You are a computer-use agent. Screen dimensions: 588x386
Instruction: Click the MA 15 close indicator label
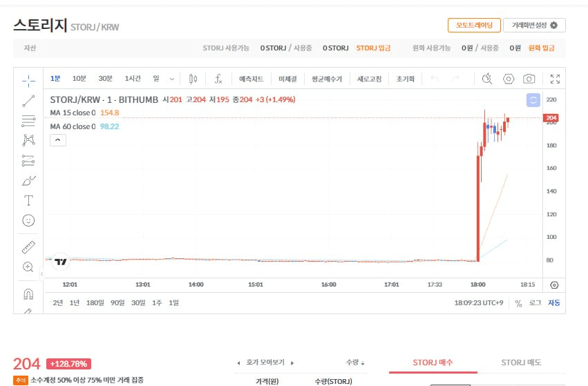pos(73,113)
